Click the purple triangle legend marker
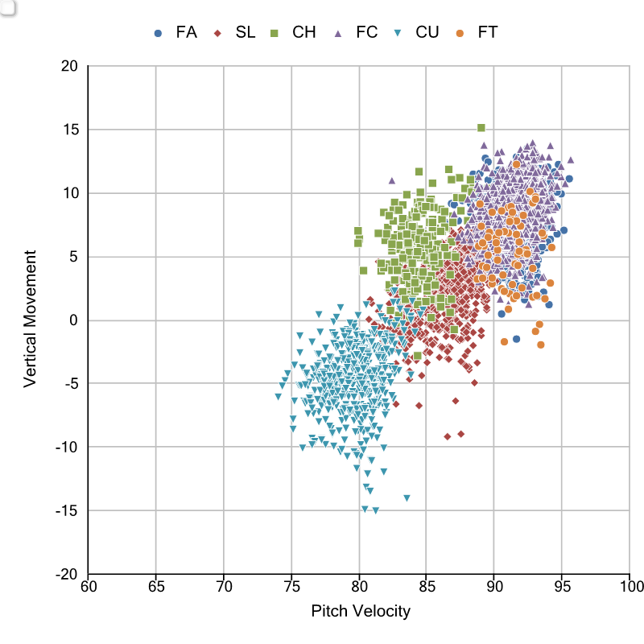 click(x=338, y=33)
